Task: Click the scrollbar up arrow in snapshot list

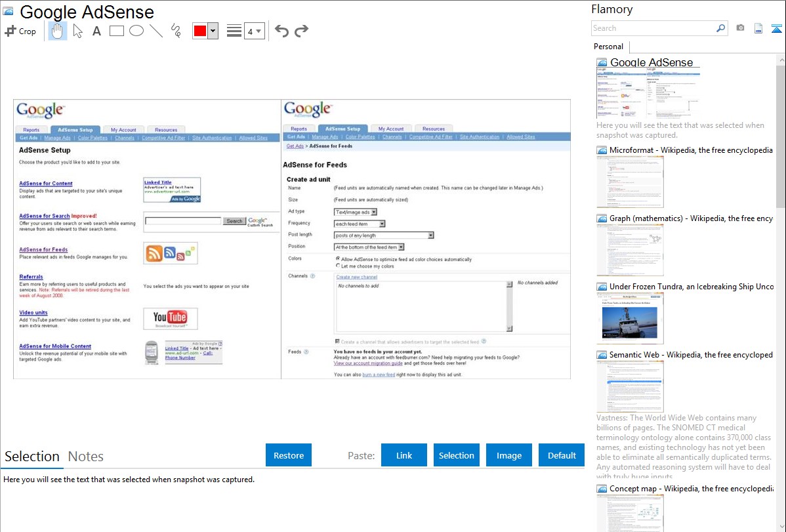Action: coord(781,60)
